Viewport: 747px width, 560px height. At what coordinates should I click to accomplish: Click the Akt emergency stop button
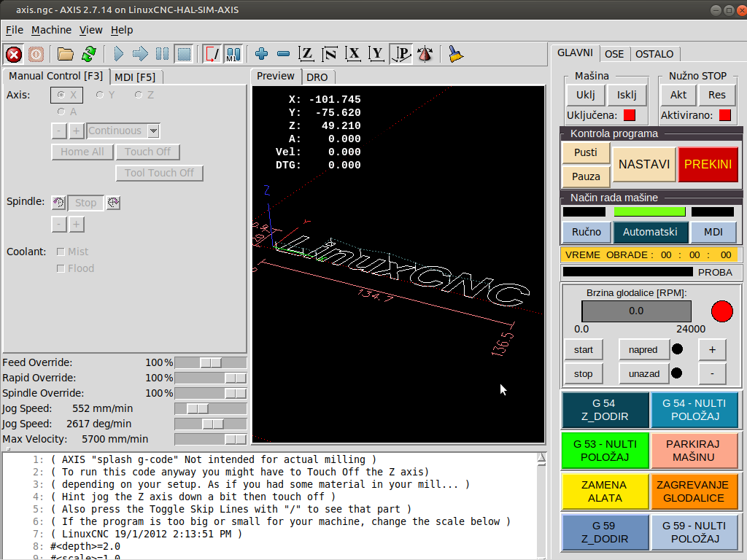coord(678,95)
